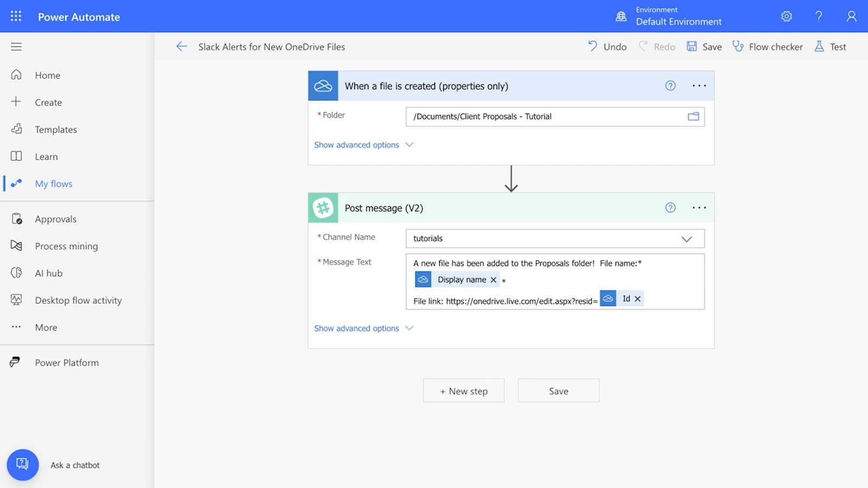
Task: Open the folder picker icon
Action: tap(693, 117)
